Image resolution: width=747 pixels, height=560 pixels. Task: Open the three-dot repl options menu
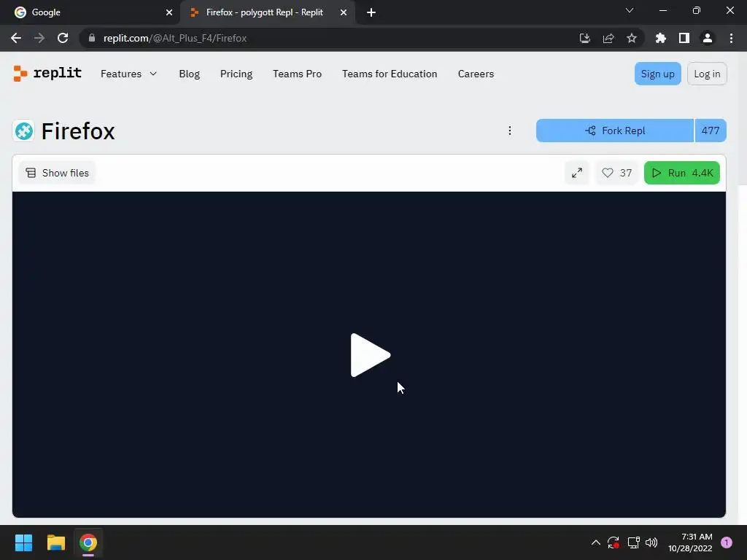[x=510, y=131]
